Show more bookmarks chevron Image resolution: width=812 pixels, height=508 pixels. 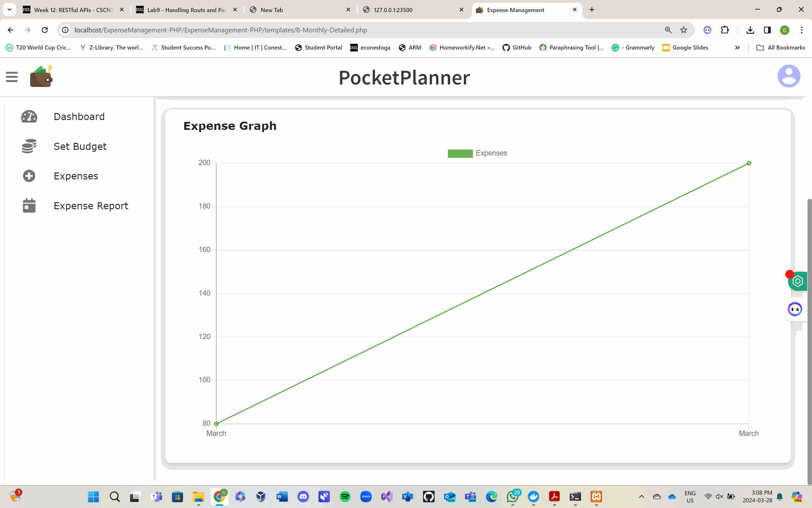pos(737,47)
